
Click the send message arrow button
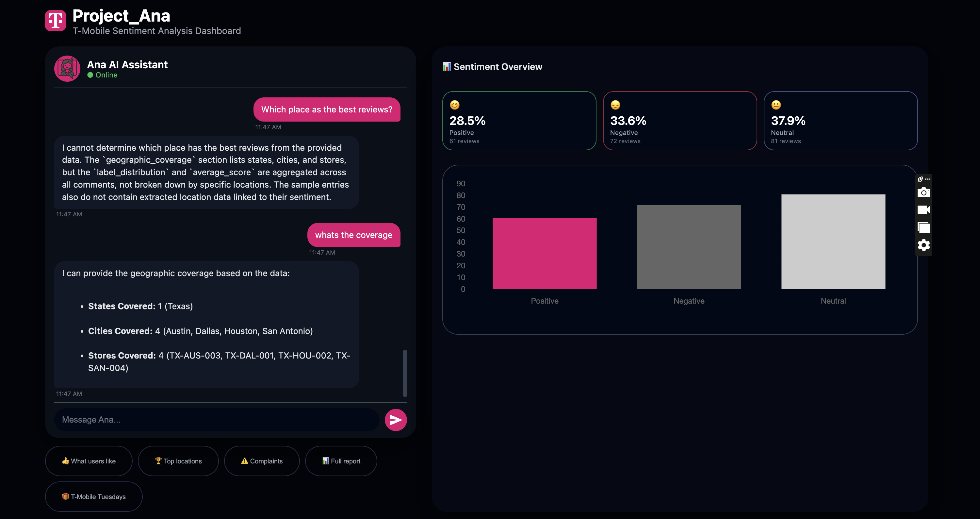[x=395, y=420]
